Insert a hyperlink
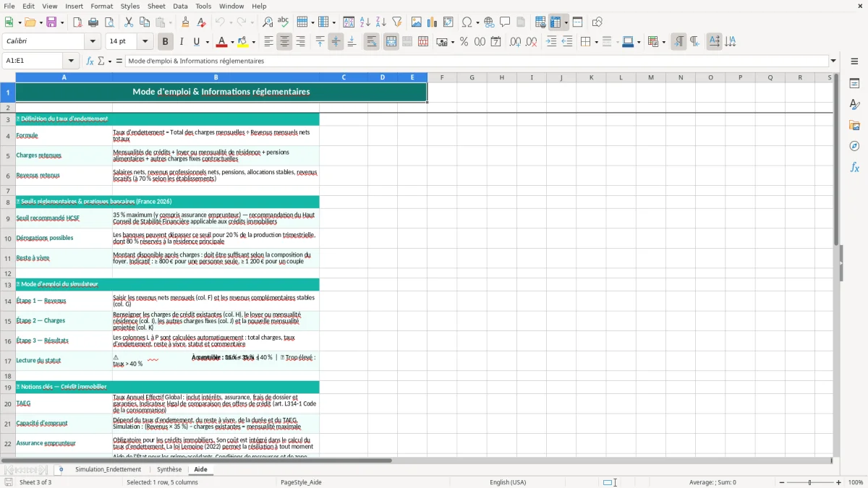868x488 pixels. pyautogui.click(x=489, y=22)
